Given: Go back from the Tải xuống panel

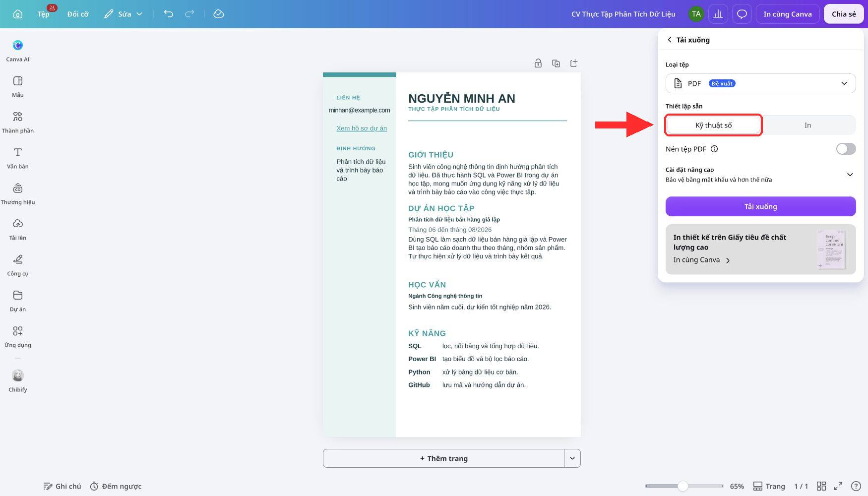Looking at the screenshot, I should click(x=670, y=40).
